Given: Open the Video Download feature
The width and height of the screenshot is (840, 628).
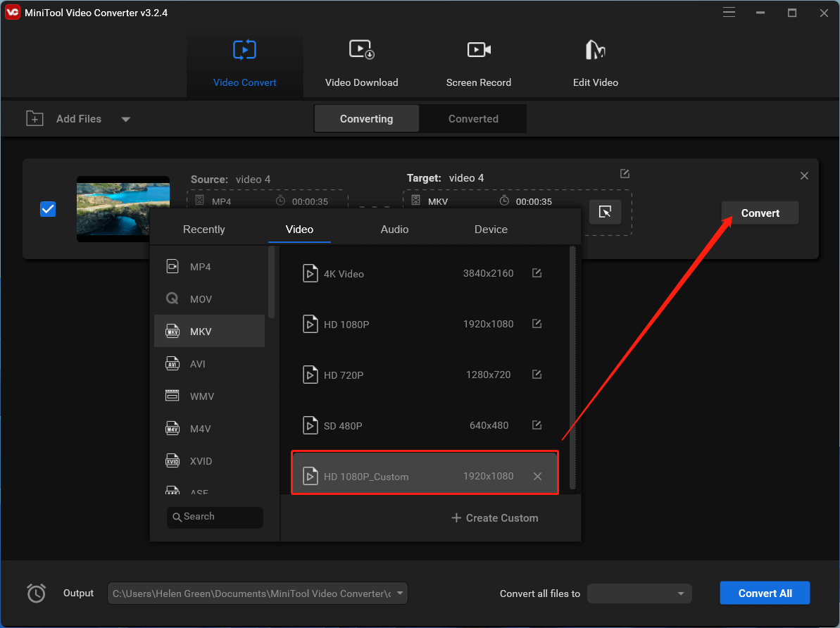Looking at the screenshot, I should tap(361, 62).
